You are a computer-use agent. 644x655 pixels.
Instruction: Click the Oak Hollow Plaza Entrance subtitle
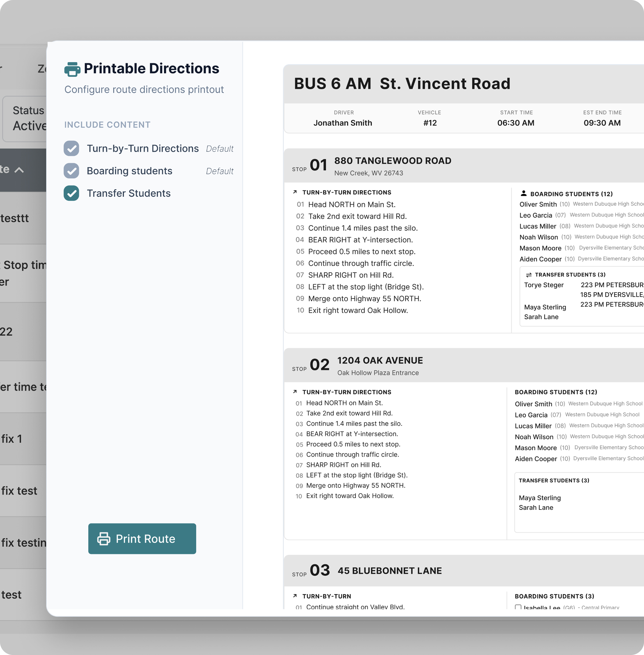click(378, 373)
